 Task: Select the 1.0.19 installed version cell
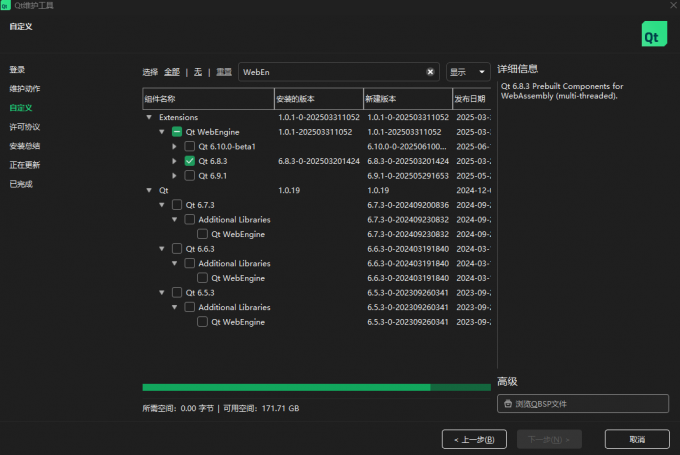289,190
